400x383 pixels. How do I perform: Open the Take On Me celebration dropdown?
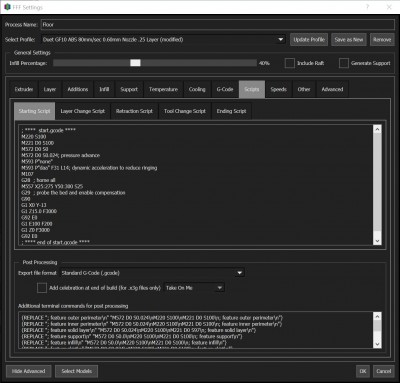[194, 288]
